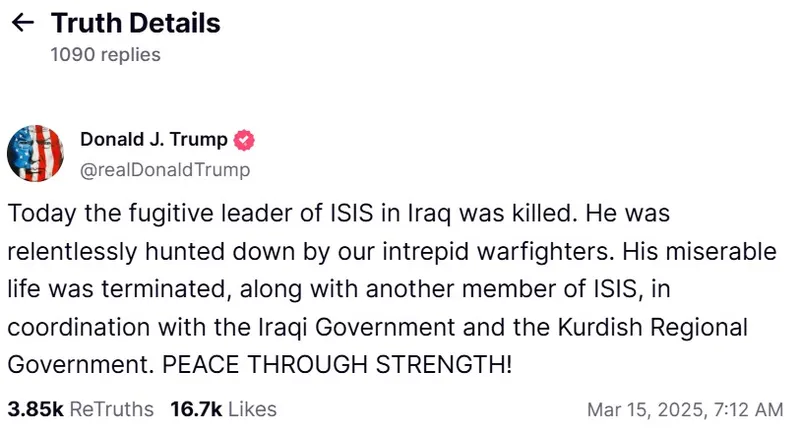Show the 3.85k ReTruths list
This screenshot has height=435, width=800.
[80, 409]
